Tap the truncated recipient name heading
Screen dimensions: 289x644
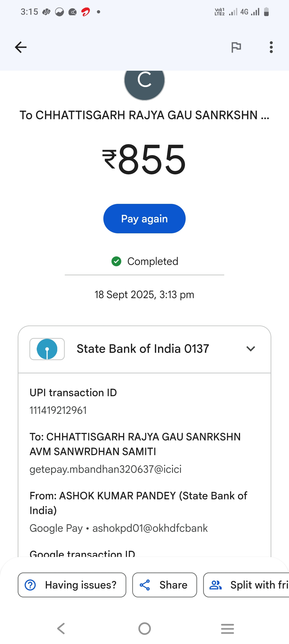coord(144,115)
